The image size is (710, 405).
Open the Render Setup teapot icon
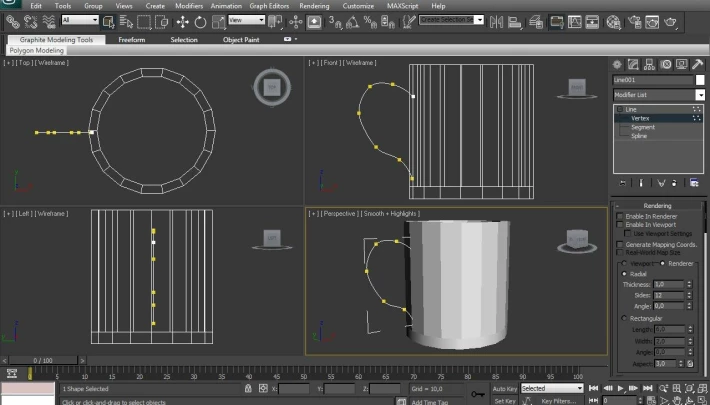tap(634, 21)
